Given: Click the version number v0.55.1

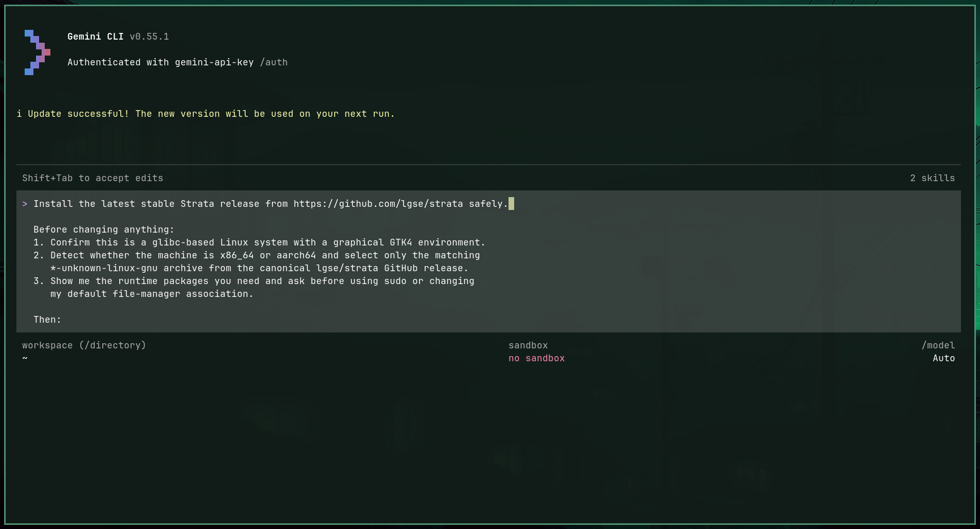Looking at the screenshot, I should (149, 37).
